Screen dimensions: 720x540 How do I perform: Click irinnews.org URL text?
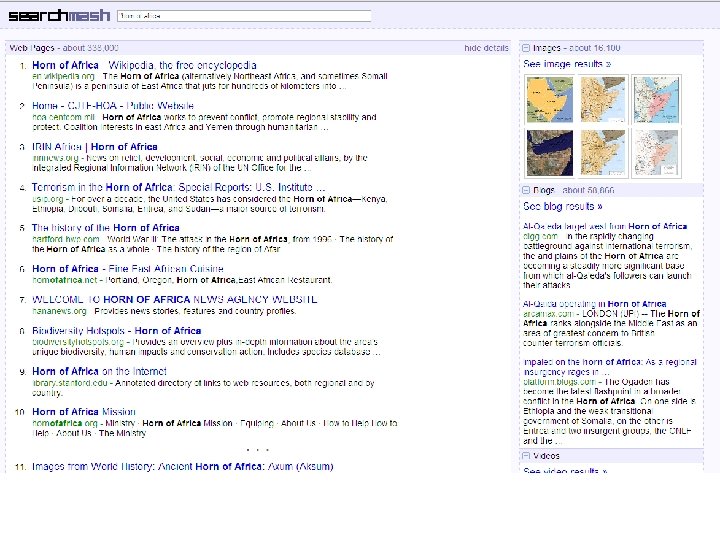pyautogui.click(x=56, y=158)
